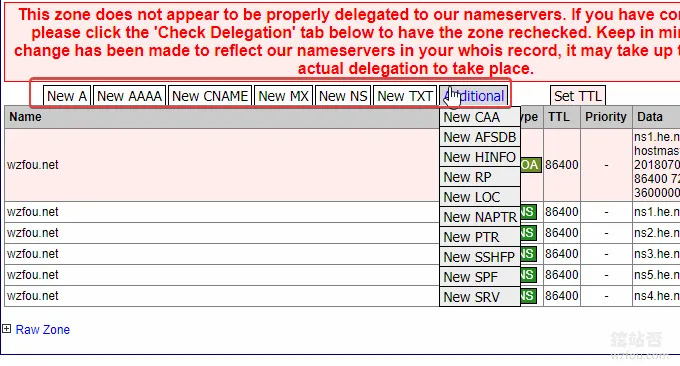Add a New MX record
The height and width of the screenshot is (366, 680).
(x=283, y=96)
